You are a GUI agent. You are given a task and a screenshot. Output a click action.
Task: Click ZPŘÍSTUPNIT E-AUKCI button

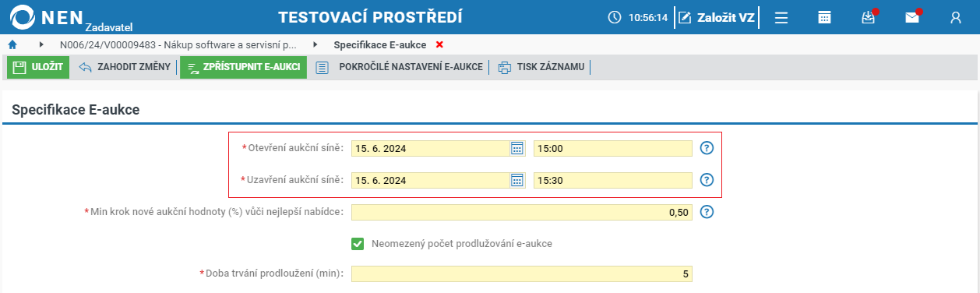243,67
